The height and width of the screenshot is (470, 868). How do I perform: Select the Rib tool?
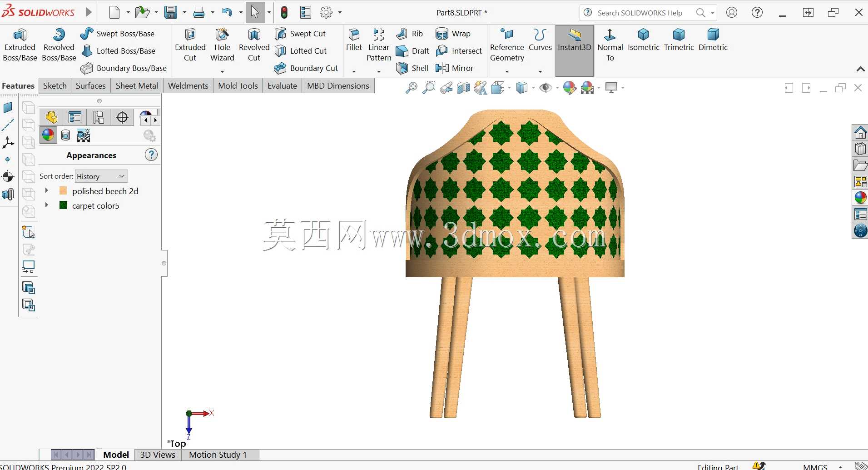410,34
